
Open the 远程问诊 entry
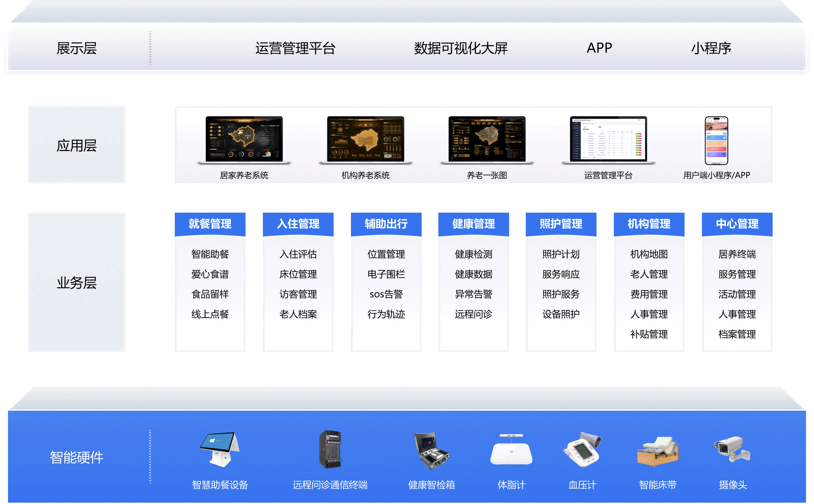(x=473, y=314)
